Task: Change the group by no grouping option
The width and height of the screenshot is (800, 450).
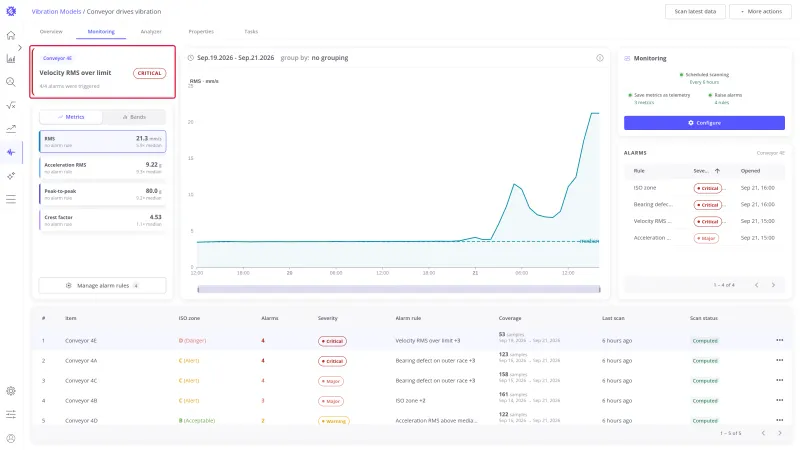Action: click(x=314, y=58)
